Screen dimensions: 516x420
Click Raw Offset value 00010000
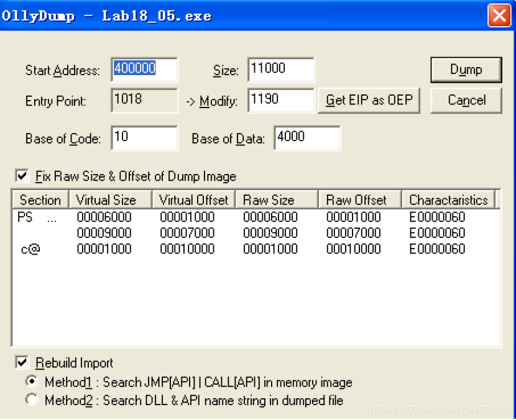354,249
